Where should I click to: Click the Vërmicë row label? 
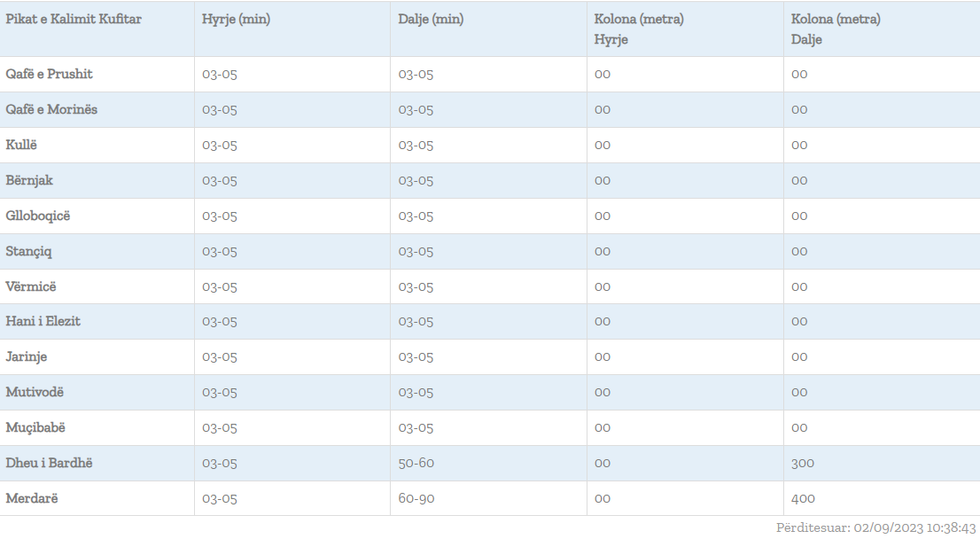pyautogui.click(x=31, y=287)
